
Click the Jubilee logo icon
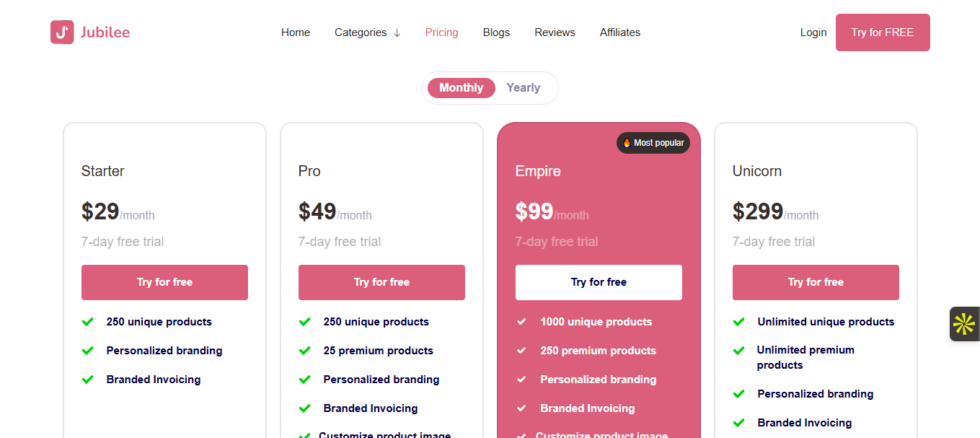point(62,32)
